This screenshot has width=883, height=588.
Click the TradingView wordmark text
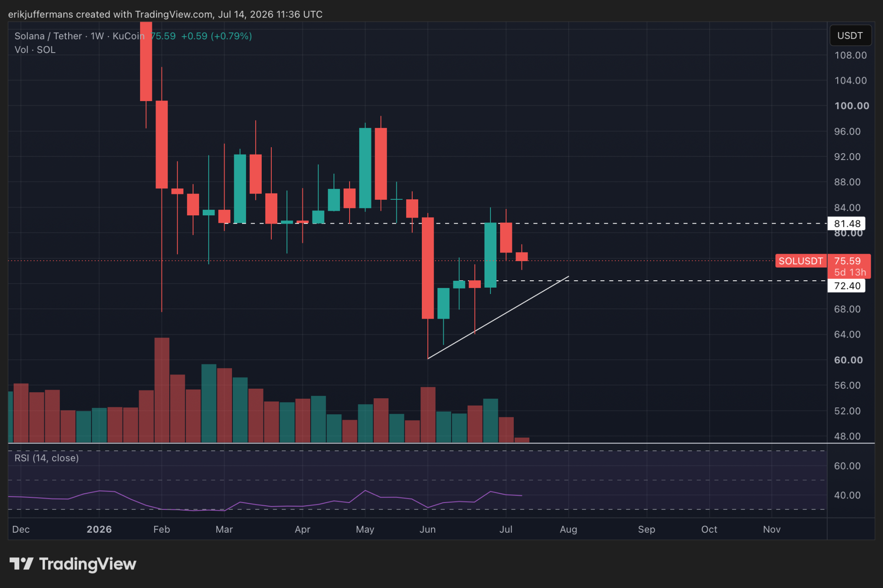pyautogui.click(x=88, y=564)
